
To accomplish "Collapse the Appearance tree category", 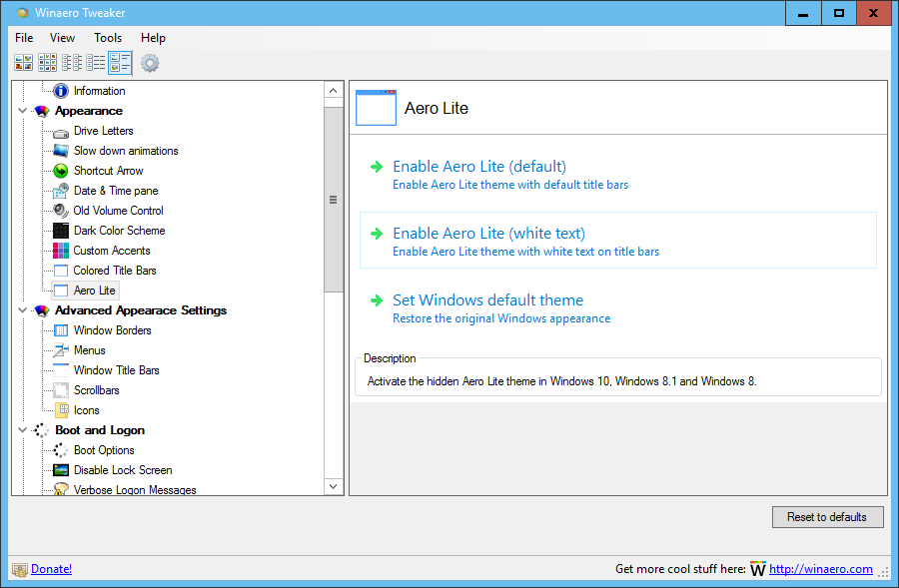I will pyautogui.click(x=22, y=111).
